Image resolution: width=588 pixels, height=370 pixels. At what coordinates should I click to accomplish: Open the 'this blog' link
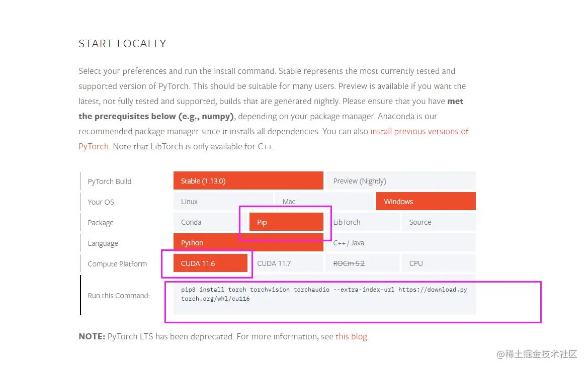point(351,336)
